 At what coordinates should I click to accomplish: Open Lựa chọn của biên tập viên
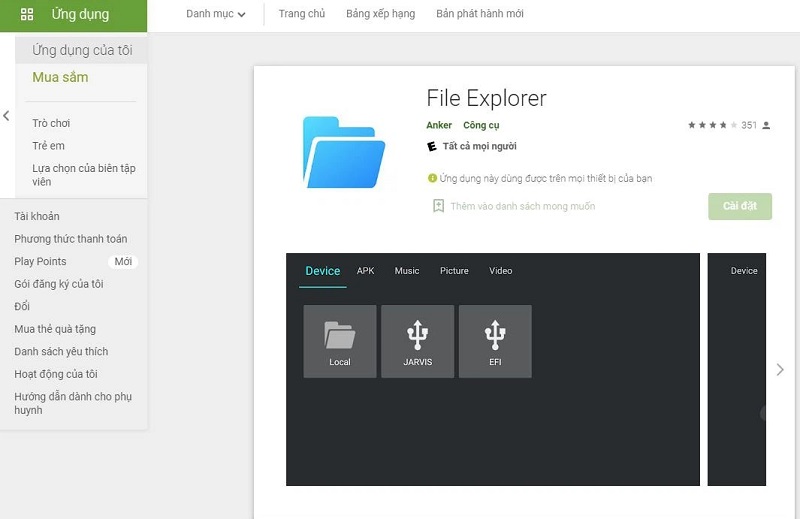(84, 175)
